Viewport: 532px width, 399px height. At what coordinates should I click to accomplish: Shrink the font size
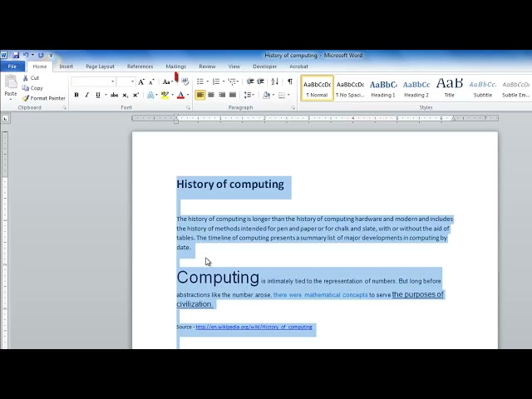151,81
